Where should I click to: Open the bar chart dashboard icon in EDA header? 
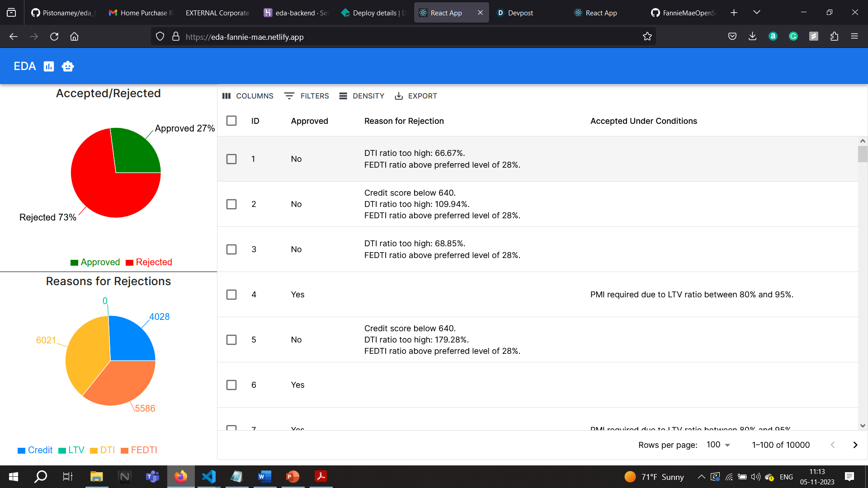(x=48, y=66)
